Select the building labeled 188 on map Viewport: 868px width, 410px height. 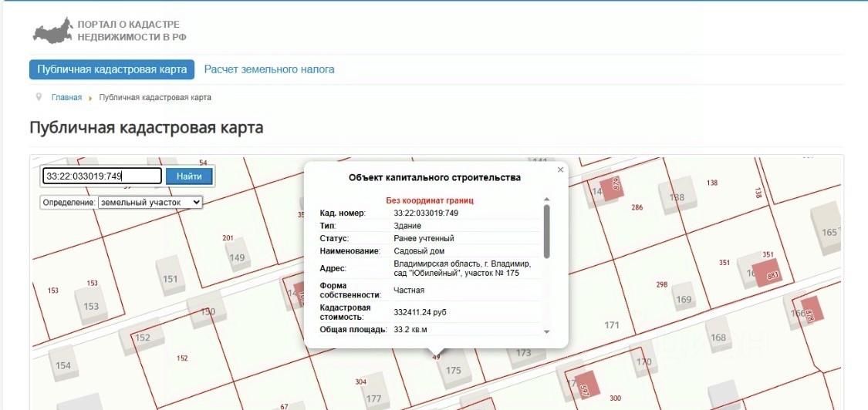tap(677, 196)
